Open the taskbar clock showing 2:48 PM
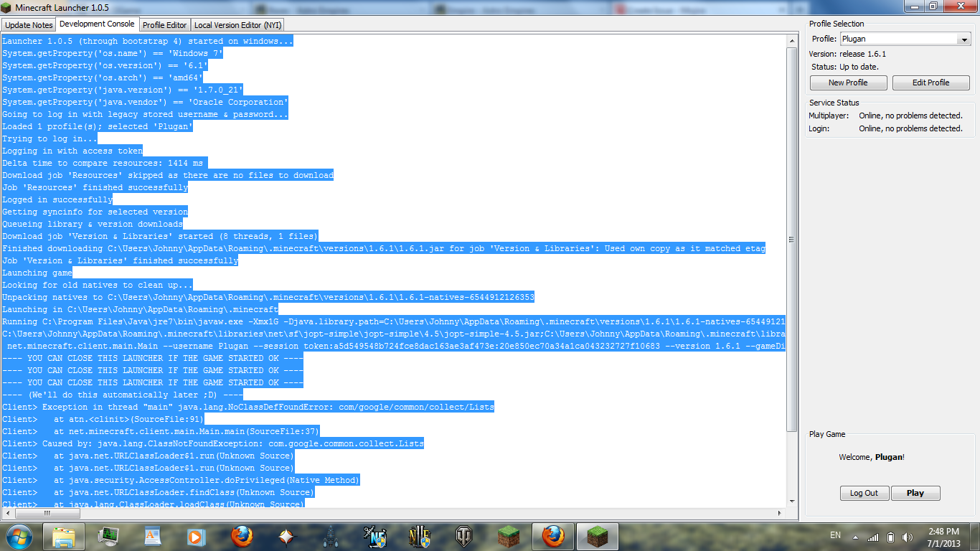Image resolution: width=980 pixels, height=551 pixels. pos(943,537)
